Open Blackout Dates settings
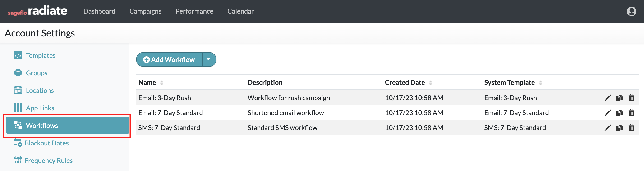 (x=46, y=143)
